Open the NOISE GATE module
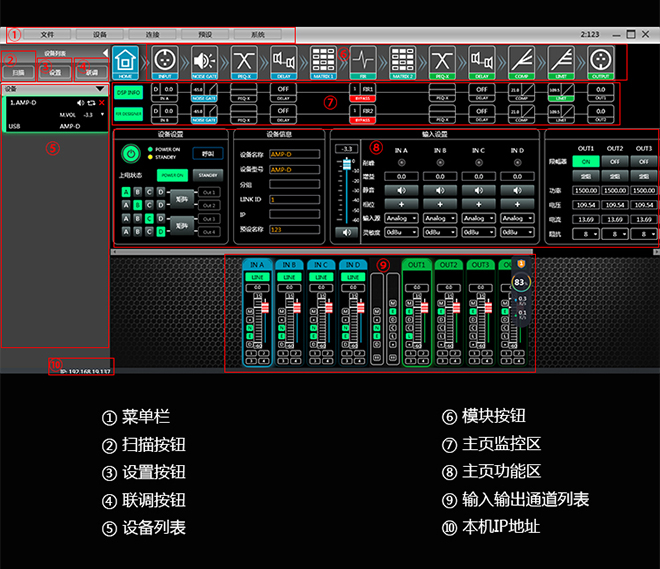This screenshot has height=569, width=660. point(205,61)
